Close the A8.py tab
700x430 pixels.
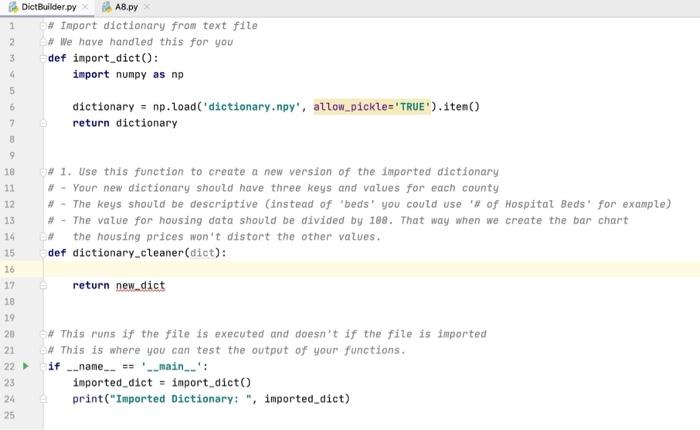[x=147, y=7]
